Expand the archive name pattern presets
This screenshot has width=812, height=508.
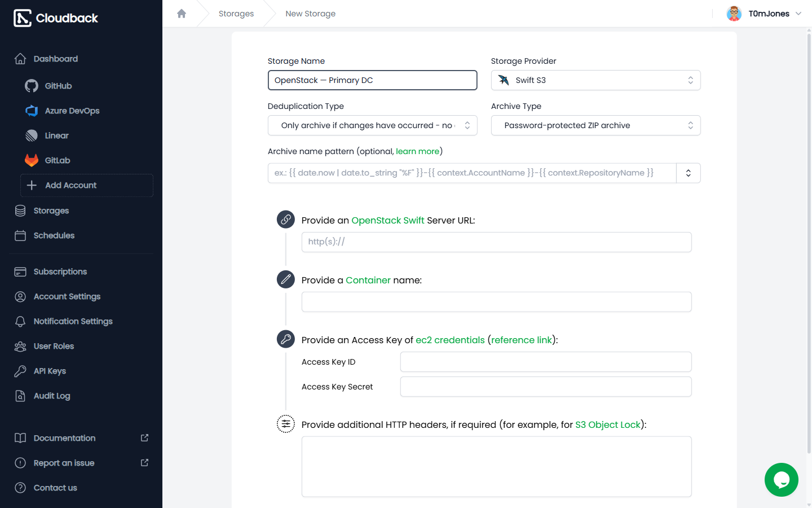click(689, 173)
